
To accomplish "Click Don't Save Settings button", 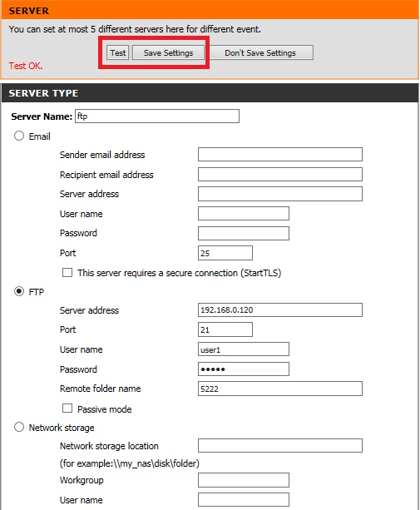I will pyautogui.click(x=260, y=52).
